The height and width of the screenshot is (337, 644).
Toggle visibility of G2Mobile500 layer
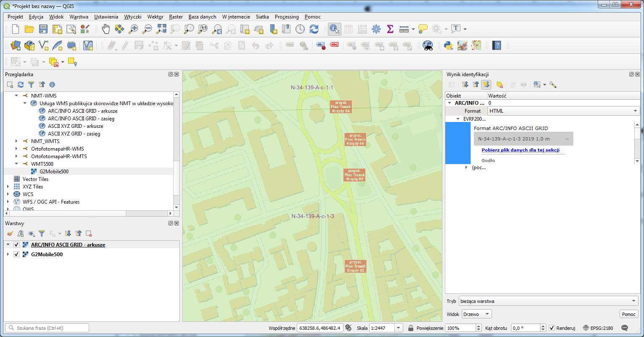[x=16, y=255]
